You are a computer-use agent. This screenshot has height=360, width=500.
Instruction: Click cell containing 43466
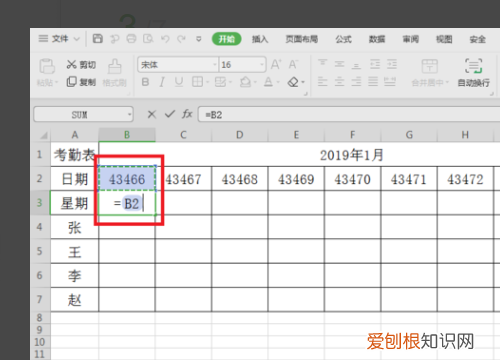click(x=127, y=179)
